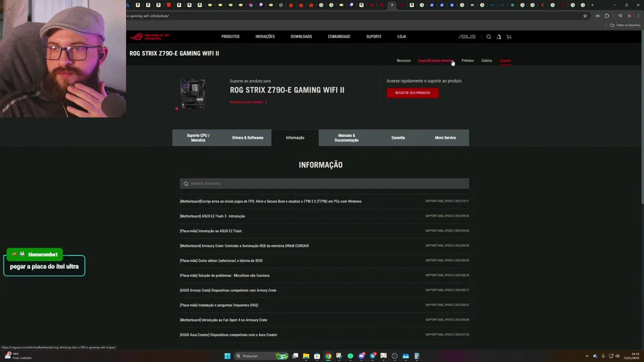The width and height of the screenshot is (644, 362).
Task: Open Introdução ao Fan Xpert 4 article
Action: [x=223, y=320]
